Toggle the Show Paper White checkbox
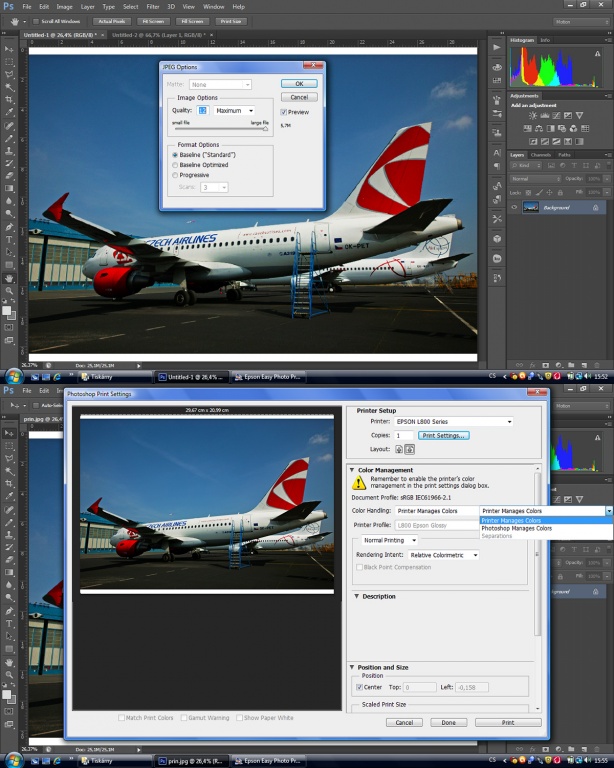The width and height of the screenshot is (614, 768). pos(239,718)
